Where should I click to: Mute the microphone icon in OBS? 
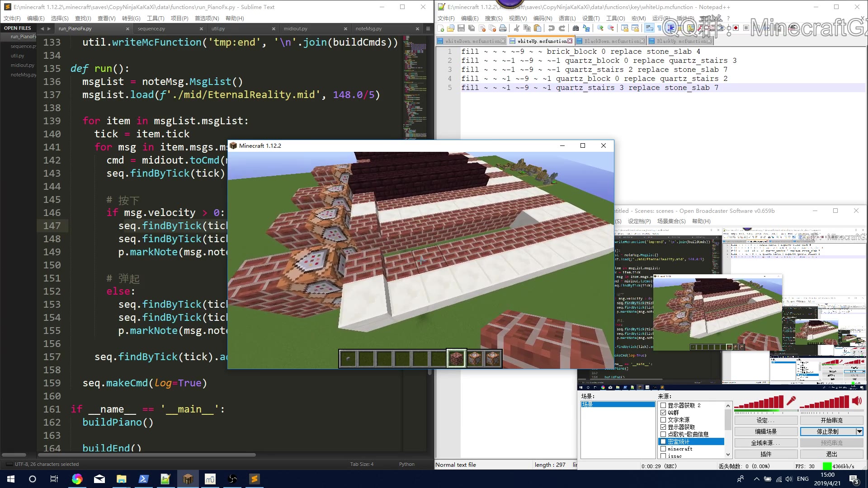(791, 401)
